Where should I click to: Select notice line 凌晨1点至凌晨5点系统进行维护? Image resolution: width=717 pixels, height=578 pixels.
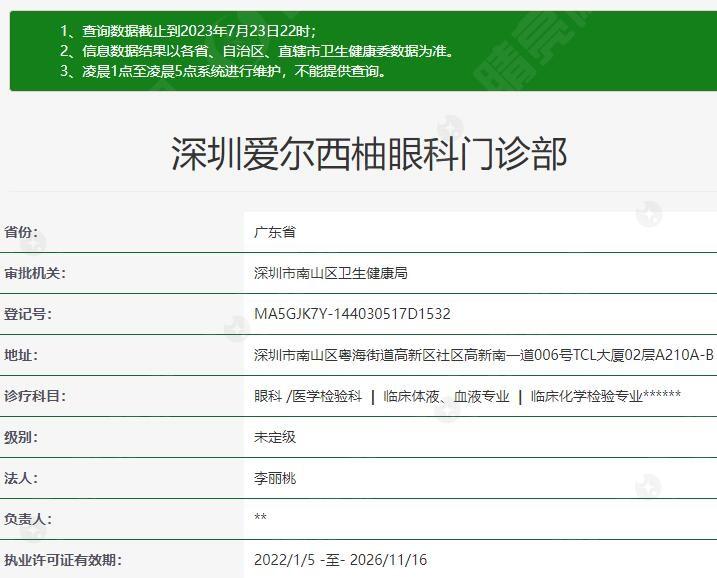pos(223,71)
